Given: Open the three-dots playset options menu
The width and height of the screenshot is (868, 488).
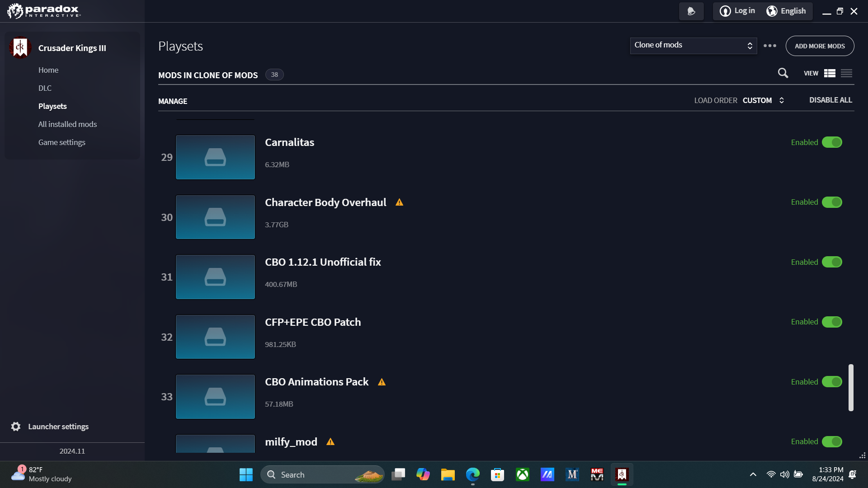Looking at the screenshot, I should (x=770, y=46).
